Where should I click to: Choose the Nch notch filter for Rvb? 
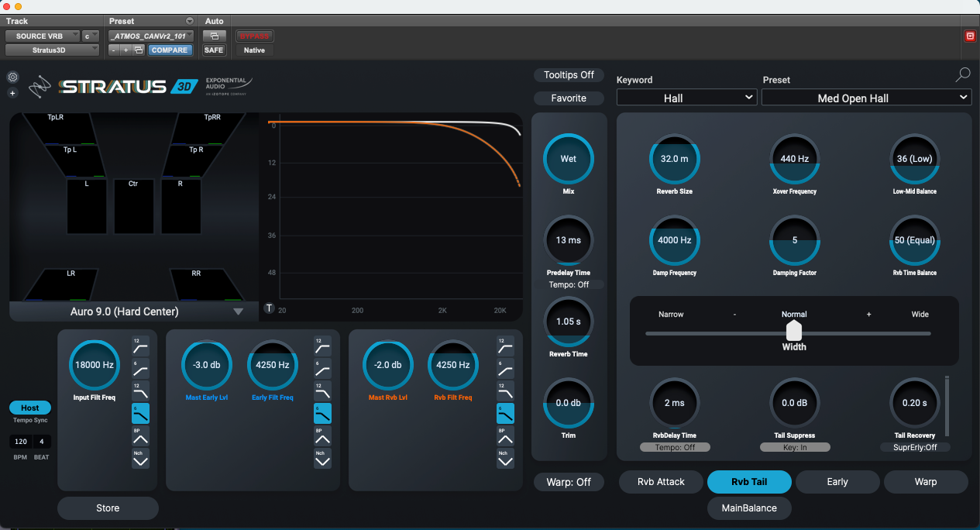[x=505, y=458]
